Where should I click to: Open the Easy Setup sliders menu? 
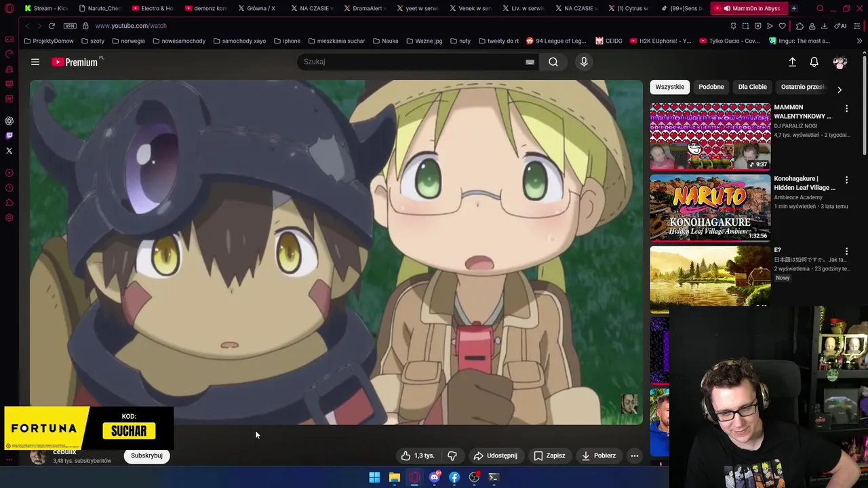point(858,26)
